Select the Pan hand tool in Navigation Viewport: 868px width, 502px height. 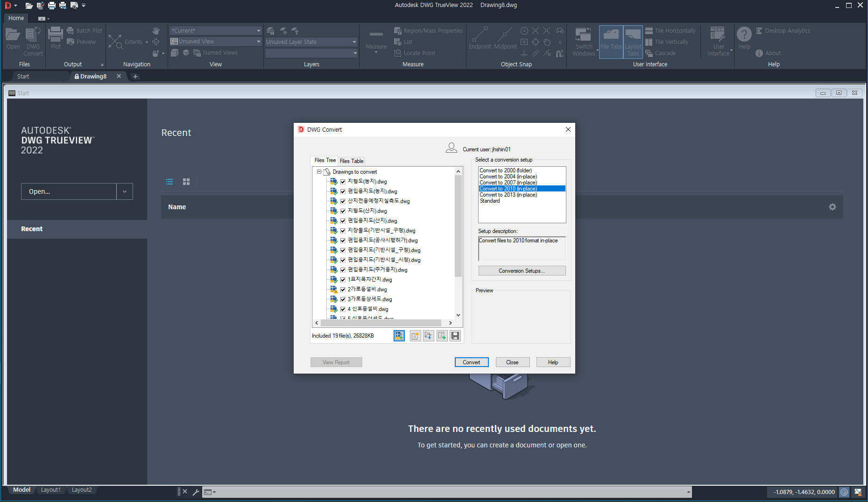(156, 31)
